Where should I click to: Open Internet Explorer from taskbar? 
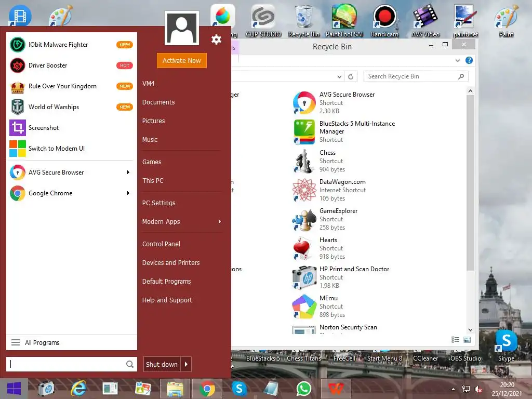[x=78, y=389]
